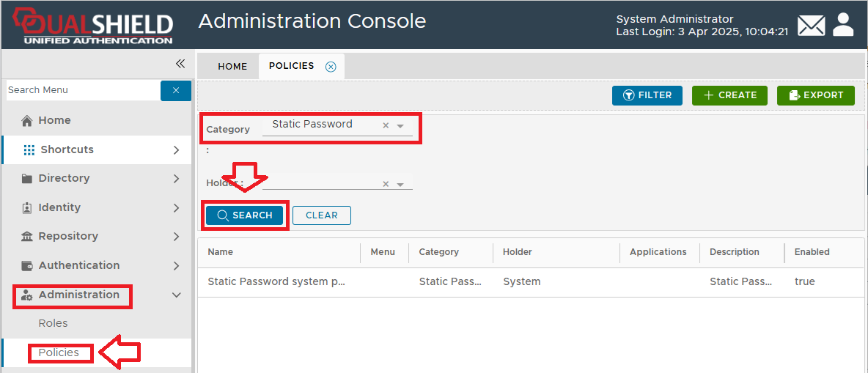Expand the Directory menu section
The image size is (868, 373).
point(176,178)
